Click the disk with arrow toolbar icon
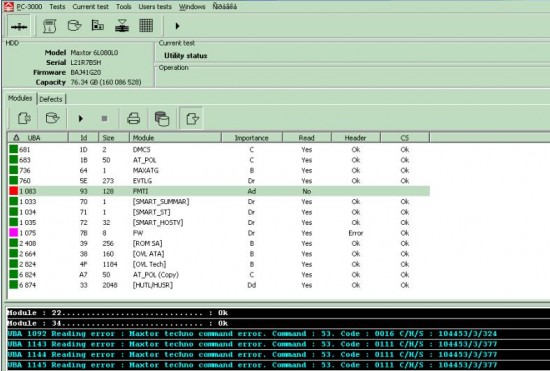550x371 pixels. tap(74, 26)
